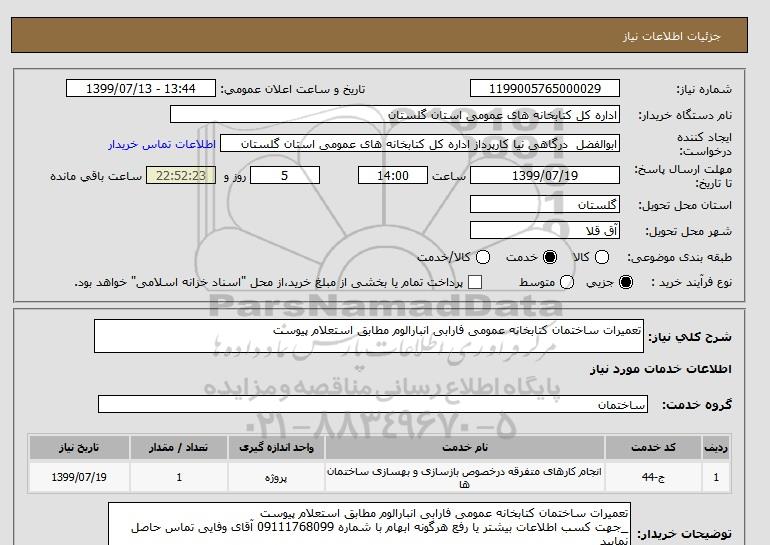The image size is (770, 545).
Task: Select the کالا radio button
Action: click(x=602, y=257)
